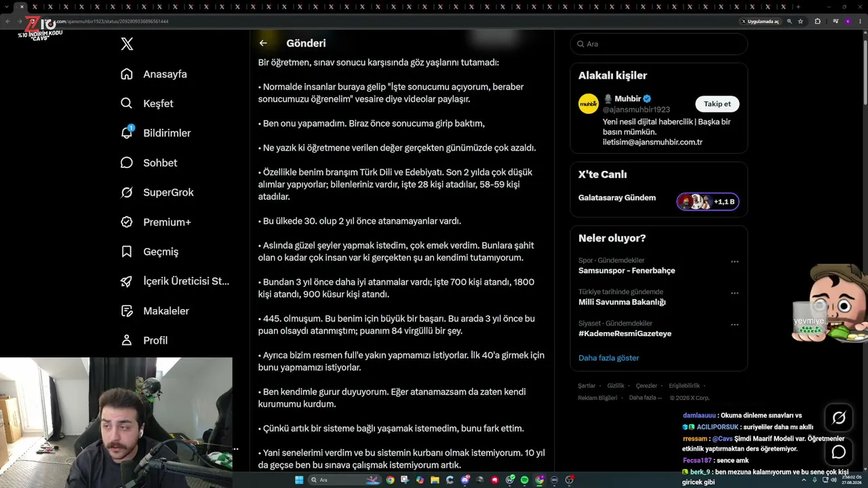
Task: Select Premium+ menu item
Action: pos(167,222)
